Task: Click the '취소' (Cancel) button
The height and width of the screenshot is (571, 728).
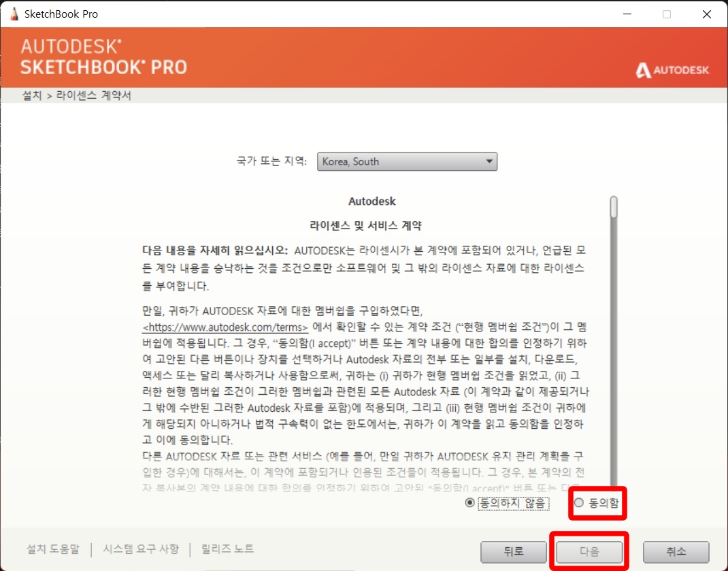Action: click(x=676, y=551)
